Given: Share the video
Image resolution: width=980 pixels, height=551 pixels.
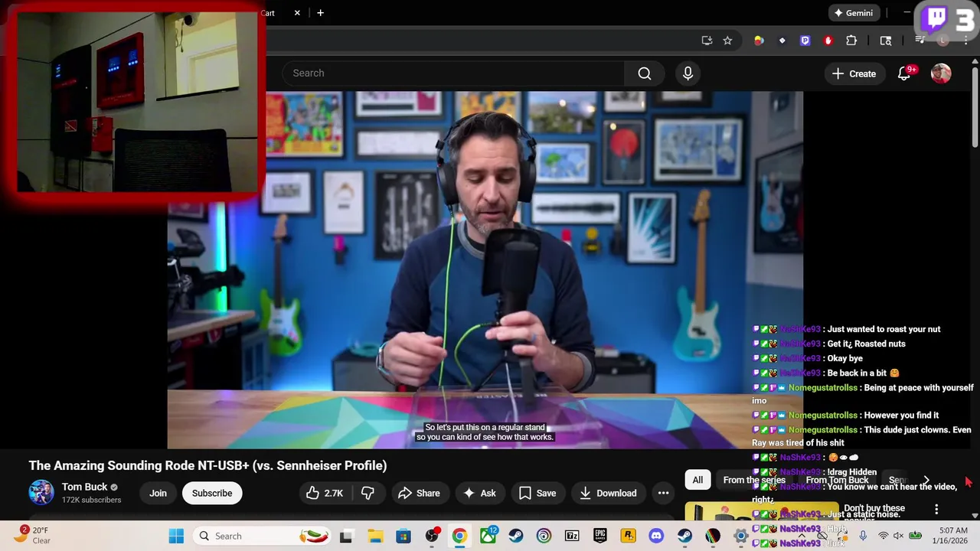Looking at the screenshot, I should [419, 493].
